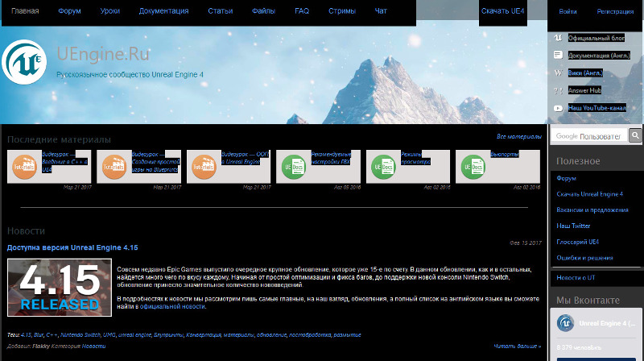Screen dimensions: 644x361
Task: Open news title Доступна версия Unreal Engine 4.15
Action: (72, 247)
